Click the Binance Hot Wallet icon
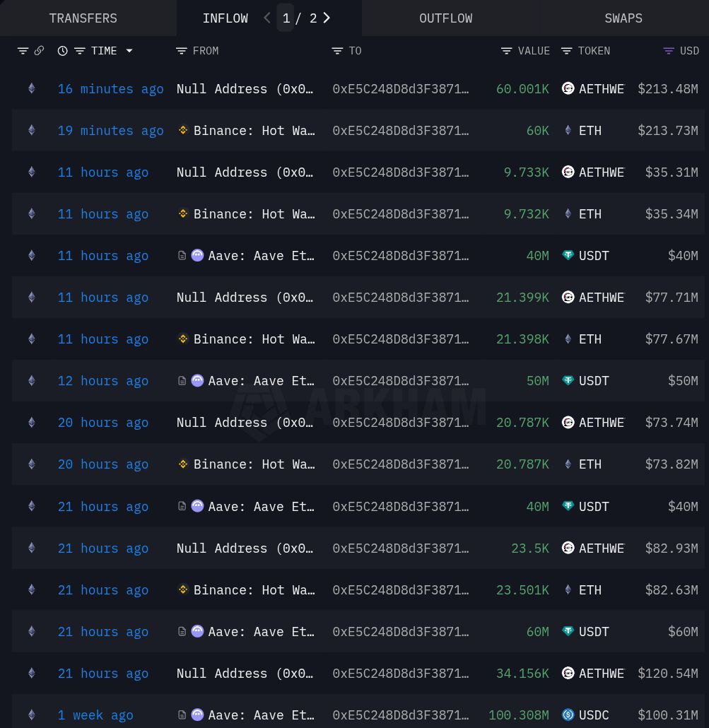Image resolution: width=709 pixels, height=728 pixels. pyautogui.click(x=182, y=130)
